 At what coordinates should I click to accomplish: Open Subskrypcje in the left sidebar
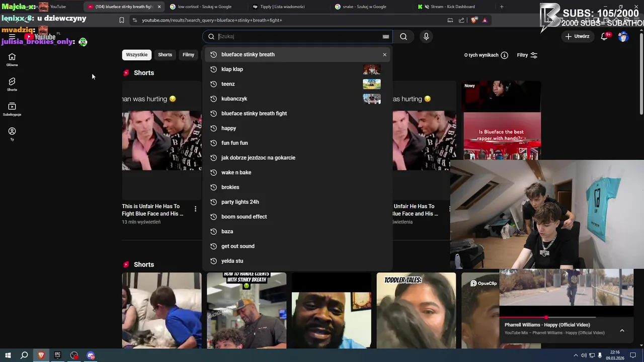click(12, 110)
